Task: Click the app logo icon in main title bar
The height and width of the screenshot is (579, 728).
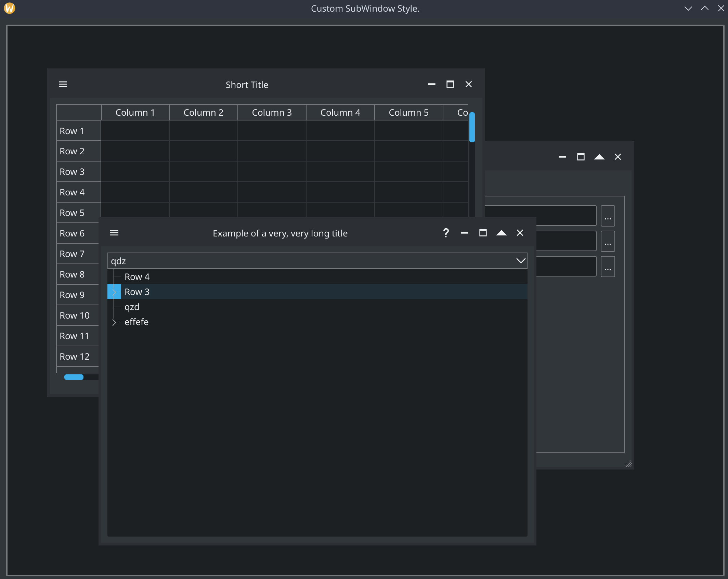Action: [10, 8]
